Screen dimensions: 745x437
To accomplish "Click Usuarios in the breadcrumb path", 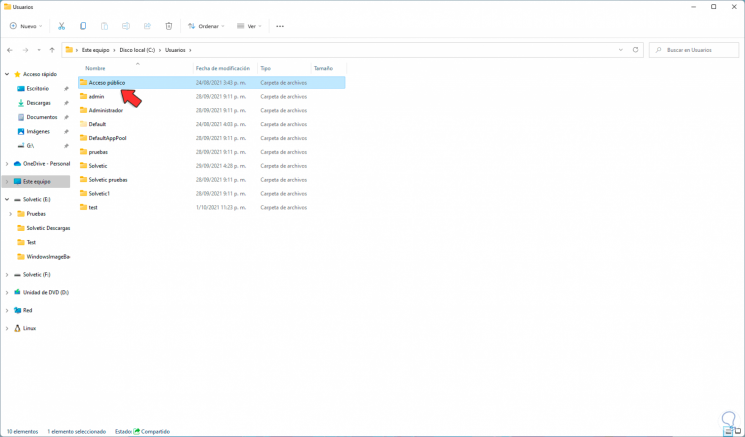I will (x=175, y=50).
